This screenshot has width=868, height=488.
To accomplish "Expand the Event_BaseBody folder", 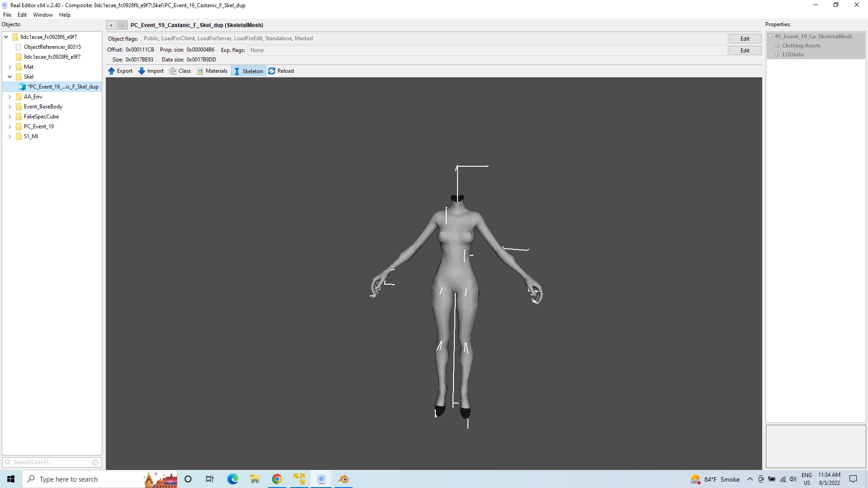I will (9, 107).
